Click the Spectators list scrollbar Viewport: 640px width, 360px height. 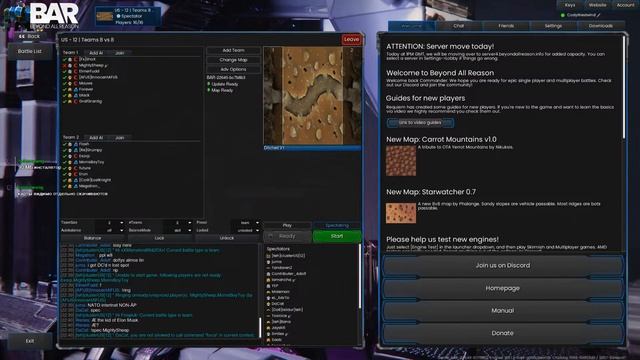click(x=360, y=276)
